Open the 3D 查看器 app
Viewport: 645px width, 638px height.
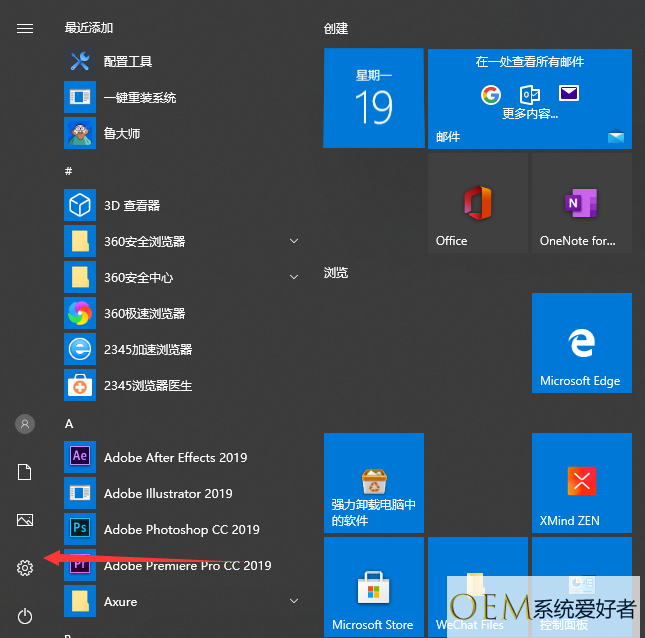130,205
